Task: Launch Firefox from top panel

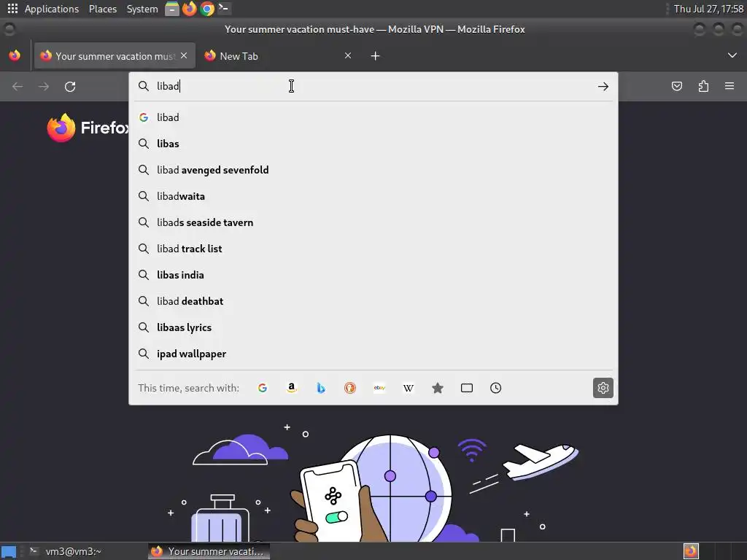Action: point(190,9)
